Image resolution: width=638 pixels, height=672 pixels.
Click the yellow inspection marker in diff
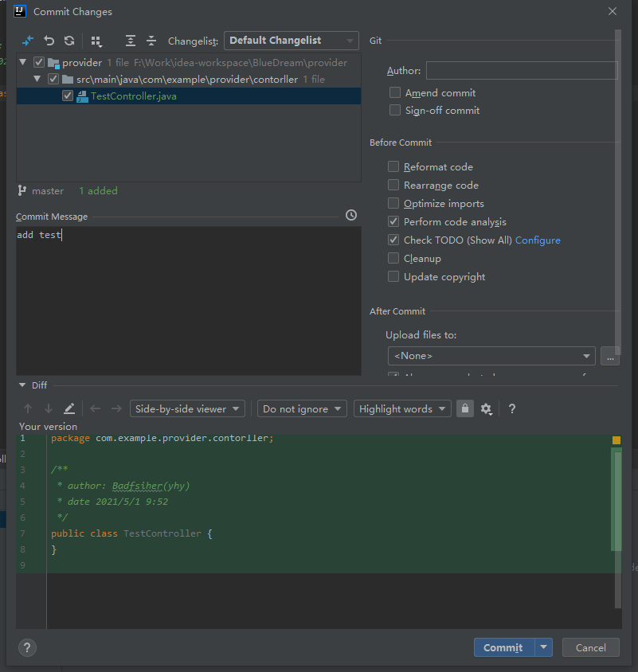(616, 440)
